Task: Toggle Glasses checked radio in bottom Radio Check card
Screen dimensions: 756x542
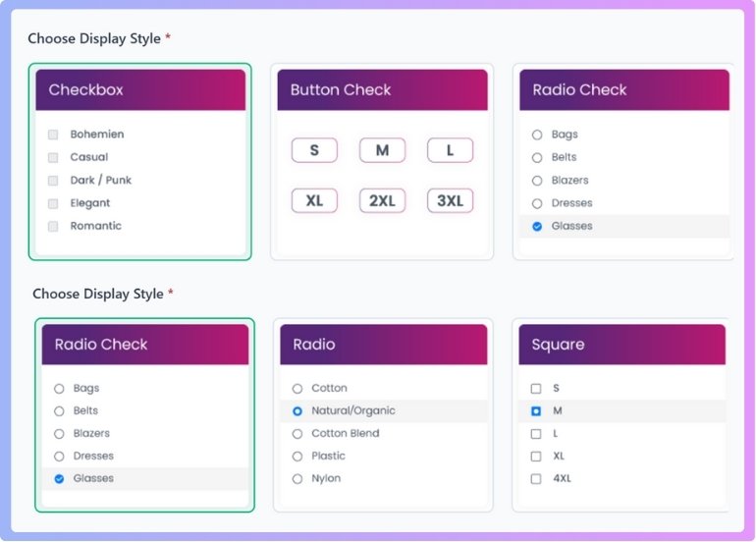Action: coord(59,479)
